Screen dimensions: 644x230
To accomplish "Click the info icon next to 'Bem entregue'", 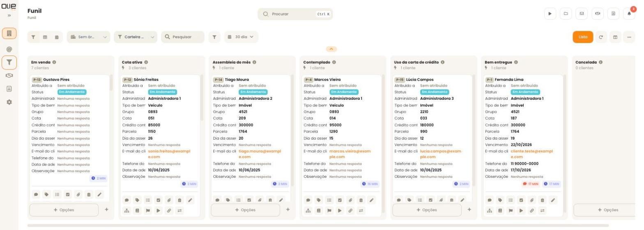I will pos(516,62).
